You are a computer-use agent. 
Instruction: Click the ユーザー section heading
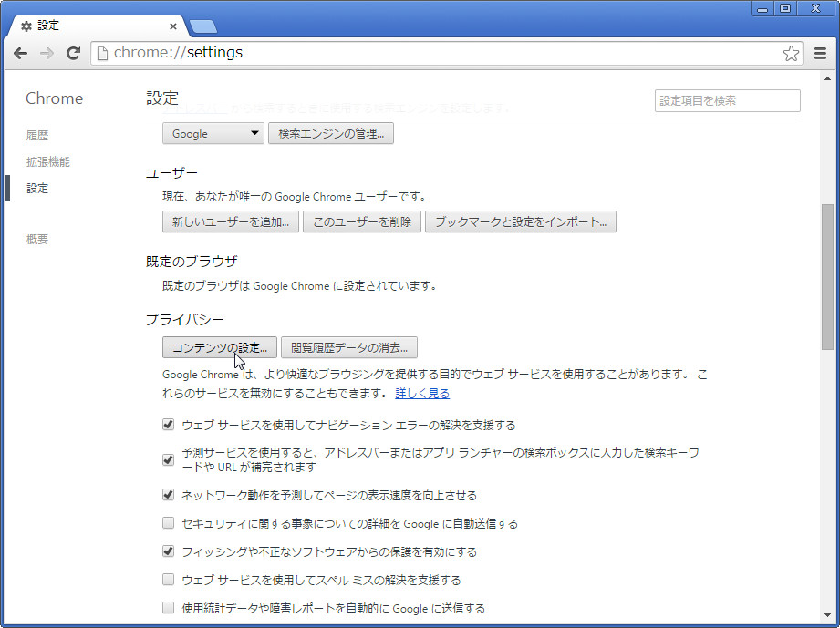click(x=172, y=173)
